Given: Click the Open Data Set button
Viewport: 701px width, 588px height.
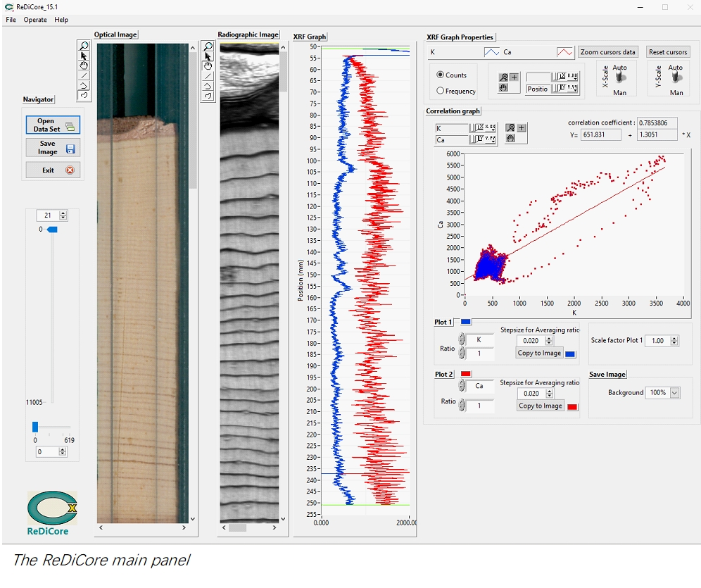Looking at the screenshot, I should click(x=53, y=125).
